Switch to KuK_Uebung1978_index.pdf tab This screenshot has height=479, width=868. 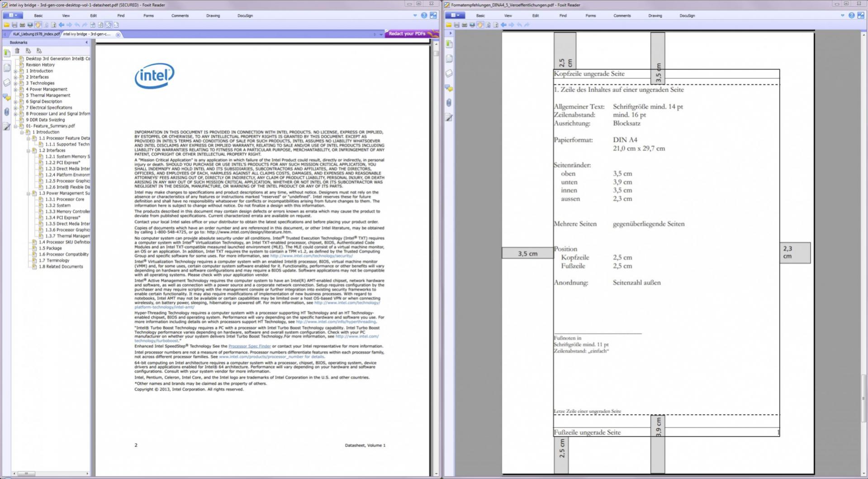point(36,34)
